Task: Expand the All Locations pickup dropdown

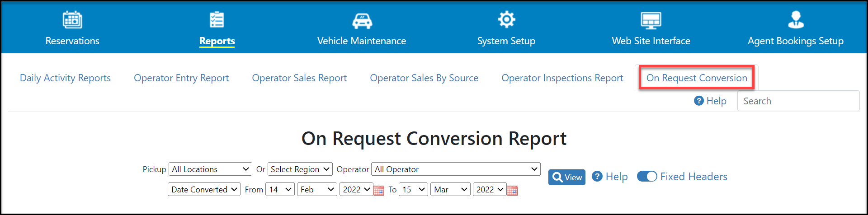Action: 210,169
